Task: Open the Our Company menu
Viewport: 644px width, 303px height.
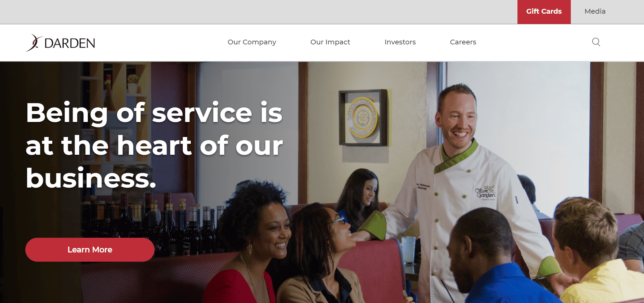Action: pyautogui.click(x=252, y=42)
